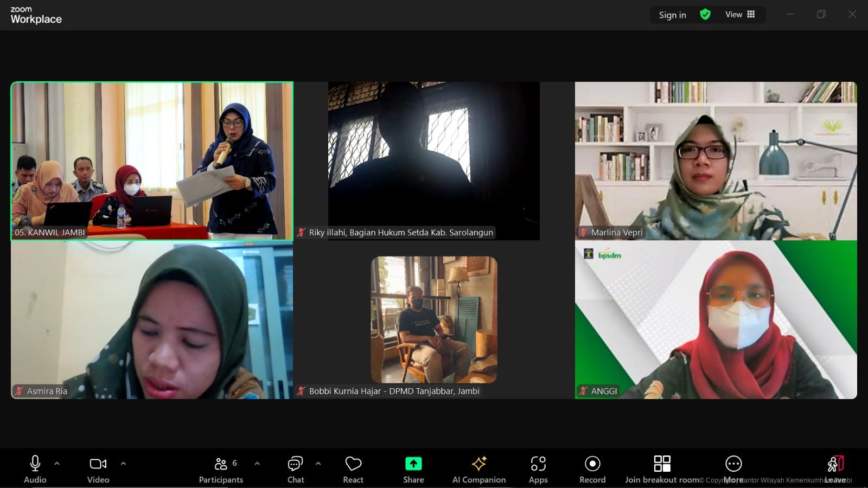Open the View layout menu

[740, 15]
